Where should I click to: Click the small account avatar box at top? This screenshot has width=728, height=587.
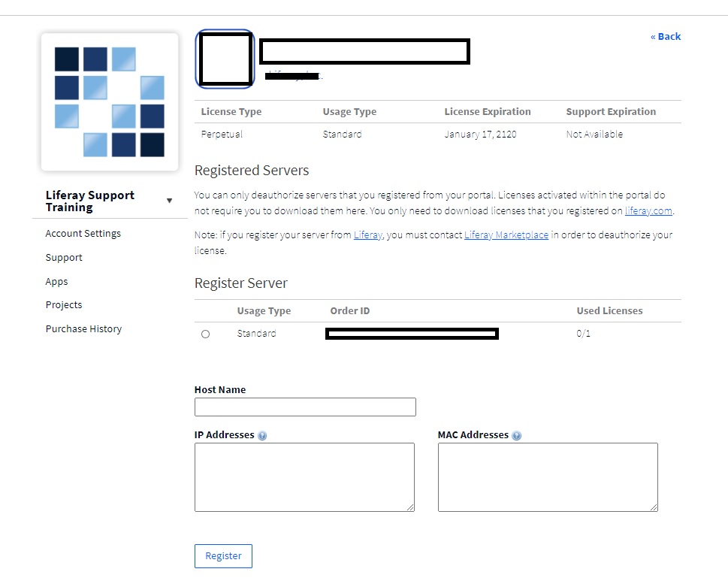pos(224,59)
